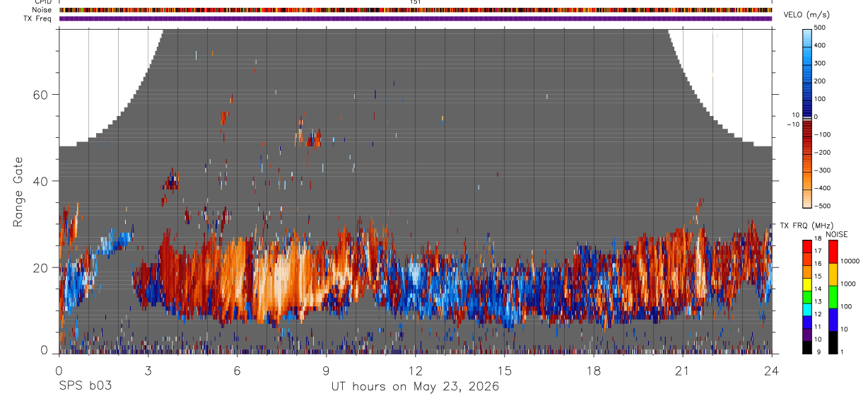The width and height of the screenshot is (868, 401).
Task: Click the x-axis tick label 21
Action: (682, 371)
